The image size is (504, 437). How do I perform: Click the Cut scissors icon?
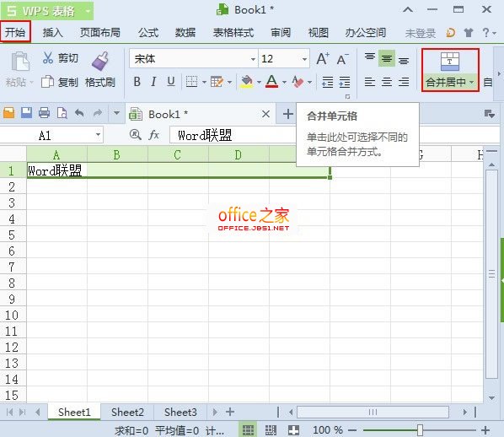click(48, 58)
